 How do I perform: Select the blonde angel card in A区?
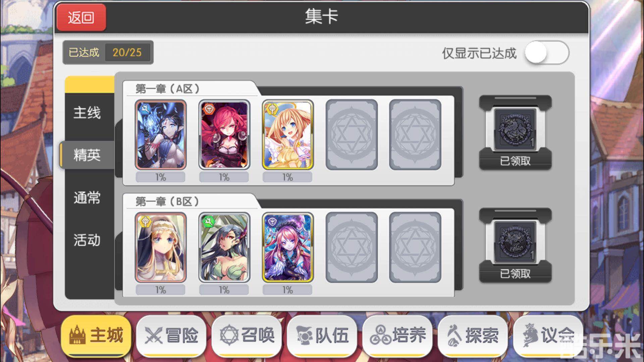tap(287, 135)
